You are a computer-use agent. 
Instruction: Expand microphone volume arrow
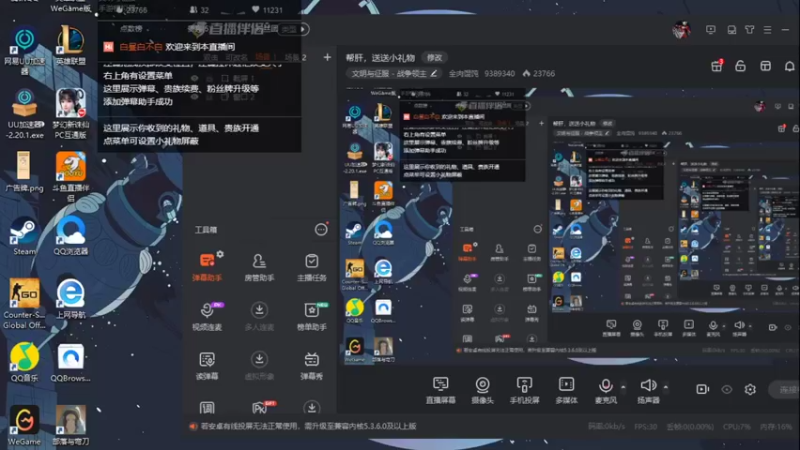pos(623,387)
